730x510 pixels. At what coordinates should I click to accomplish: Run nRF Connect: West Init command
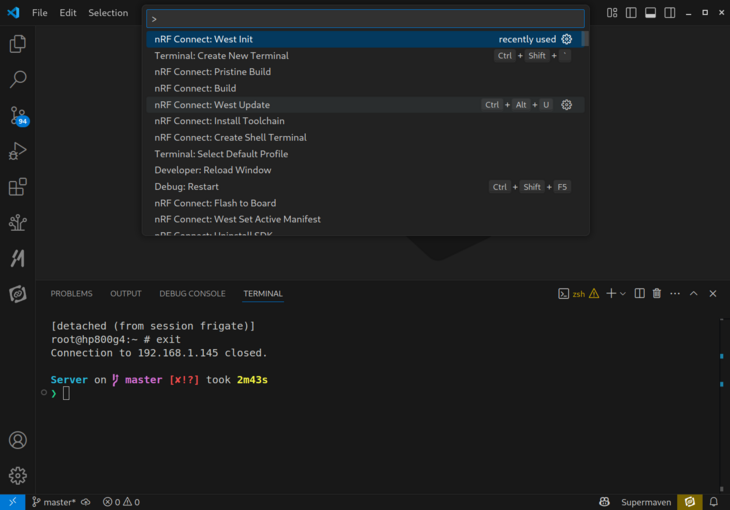364,39
